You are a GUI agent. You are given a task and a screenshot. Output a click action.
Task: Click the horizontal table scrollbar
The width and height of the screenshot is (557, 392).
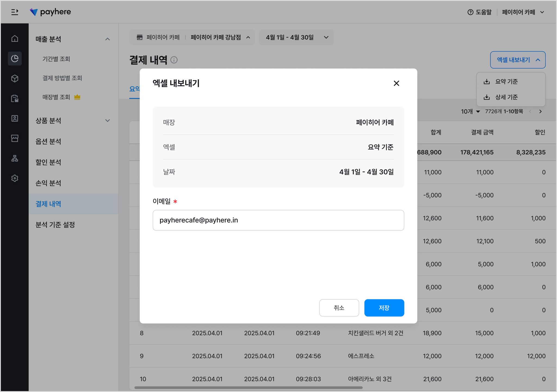click(x=248, y=387)
